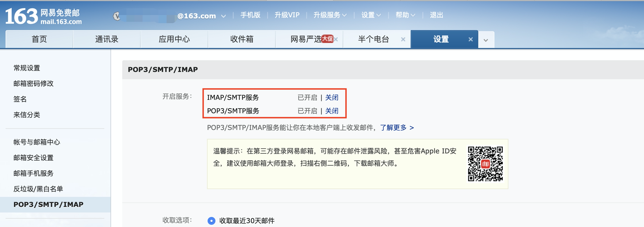Close the 设置 tab
This screenshot has width=644, height=227.
(x=471, y=39)
